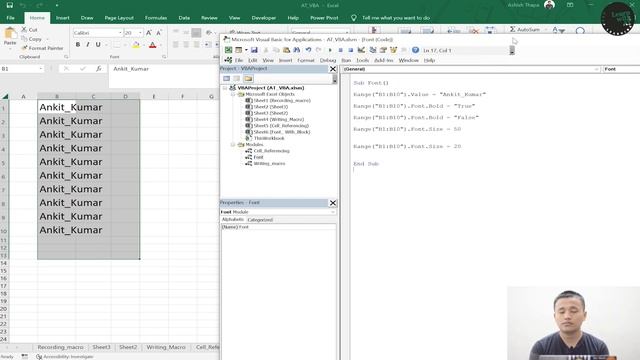
Task: Open the Home ribbon tab
Action: [37, 18]
